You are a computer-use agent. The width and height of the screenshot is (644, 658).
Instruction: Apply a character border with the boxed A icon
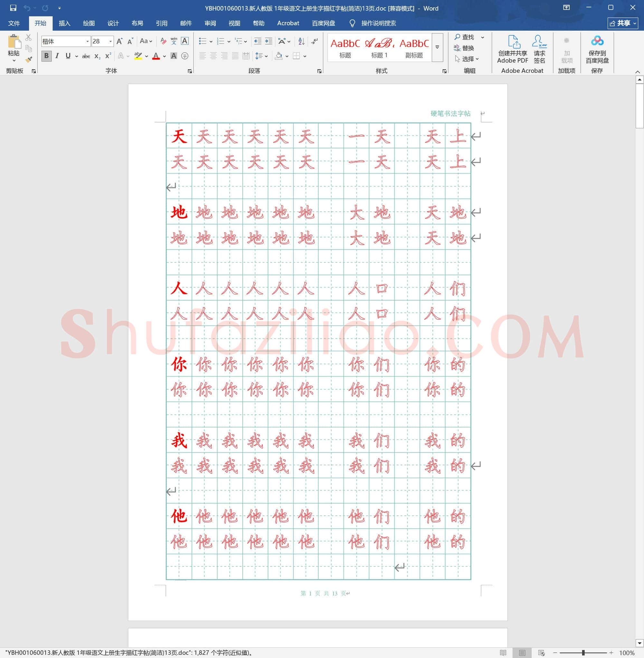(185, 41)
